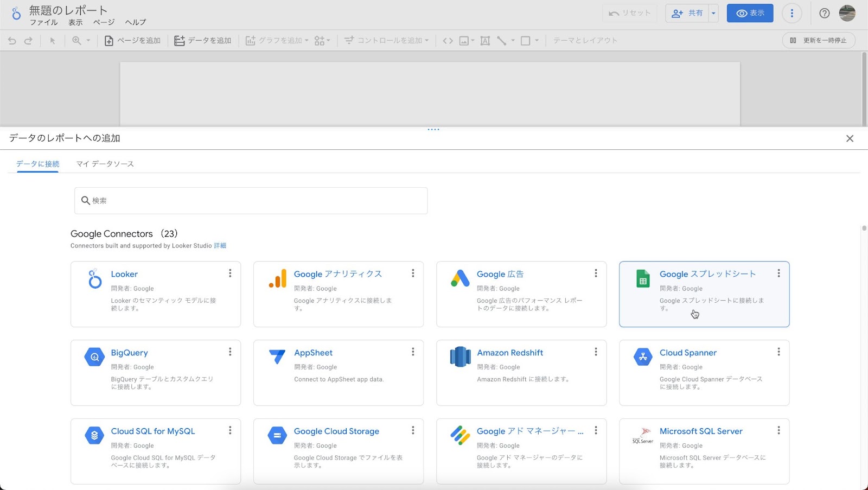Switch to データに接続 tab

(x=37, y=164)
